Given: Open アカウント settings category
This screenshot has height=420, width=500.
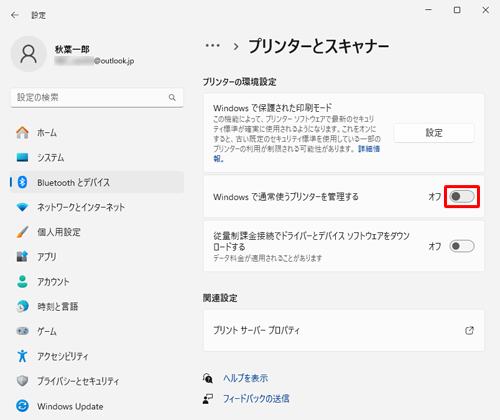Looking at the screenshot, I should [97, 282].
